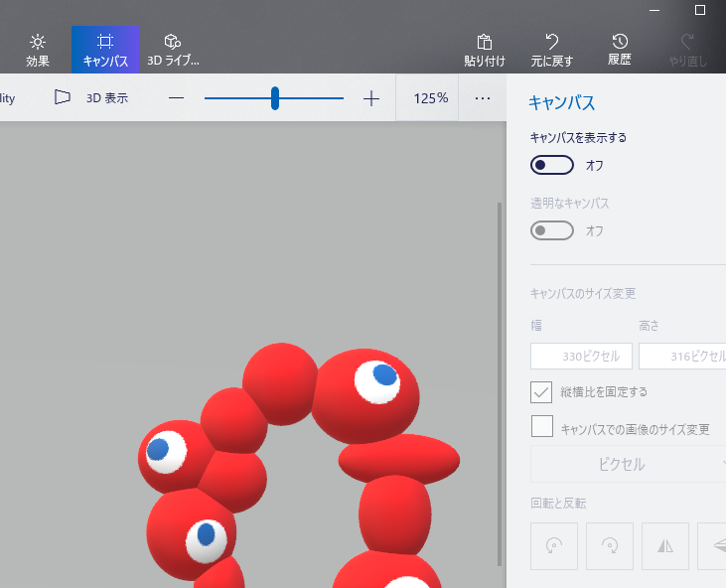Toggle キャンバスを表示する switch

coord(552,165)
